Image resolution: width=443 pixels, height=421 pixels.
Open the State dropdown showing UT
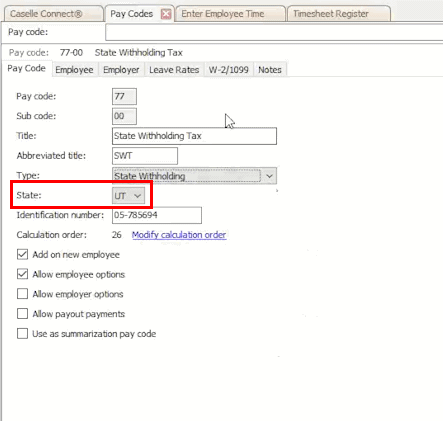coord(129,196)
